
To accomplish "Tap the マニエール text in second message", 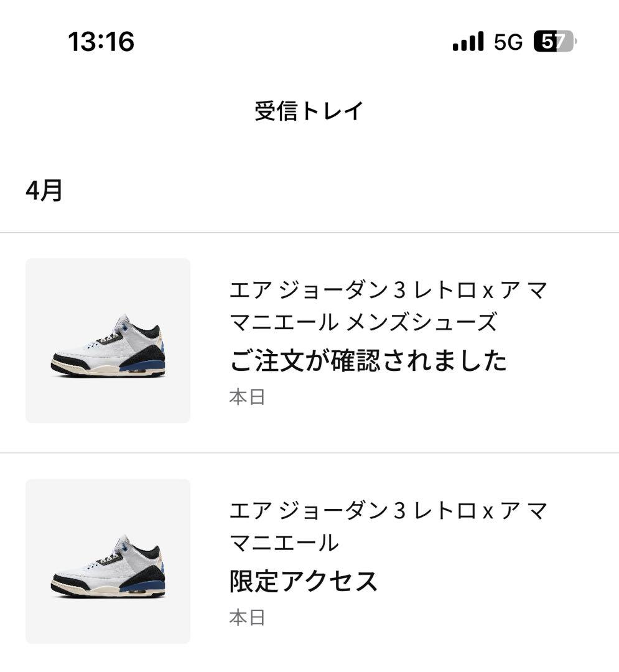I will 284,543.
